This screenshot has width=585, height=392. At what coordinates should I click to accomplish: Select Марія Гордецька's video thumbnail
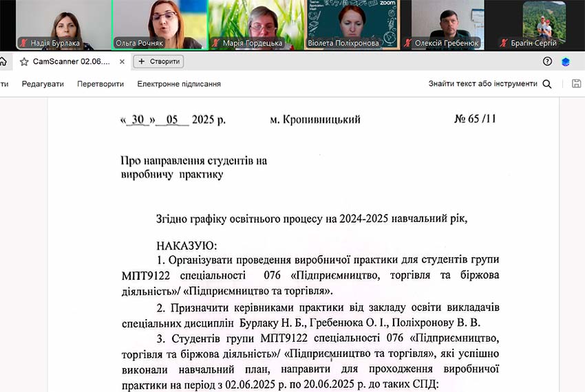(256, 25)
